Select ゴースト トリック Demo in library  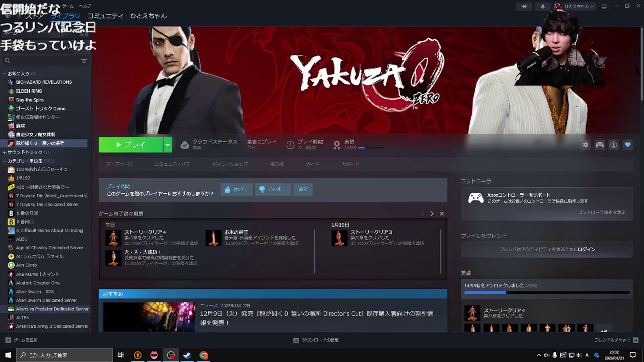tap(40, 108)
